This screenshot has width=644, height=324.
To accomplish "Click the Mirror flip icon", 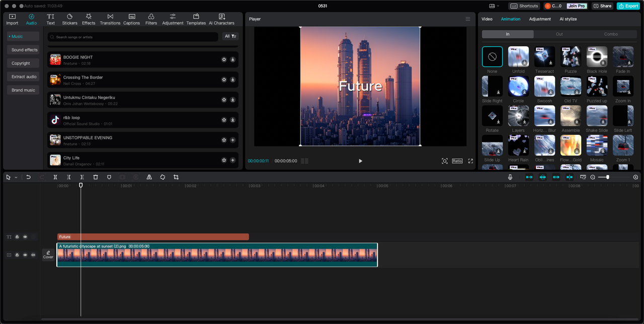I will (149, 177).
